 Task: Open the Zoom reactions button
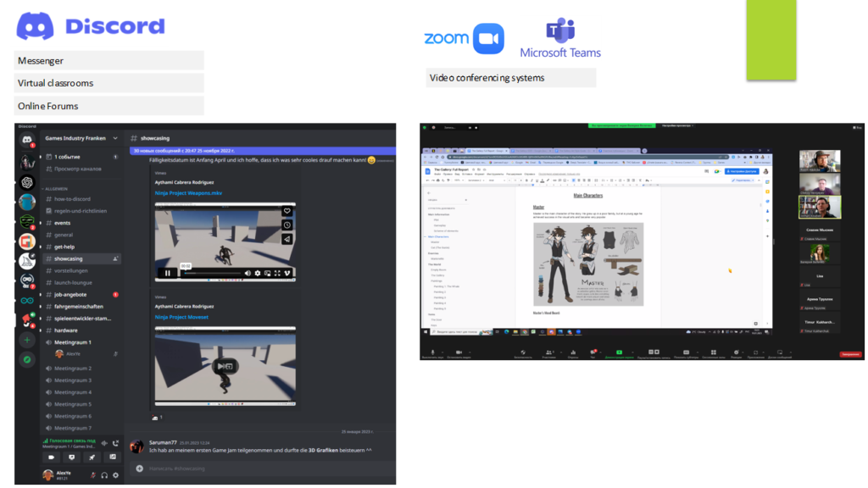[x=736, y=353]
